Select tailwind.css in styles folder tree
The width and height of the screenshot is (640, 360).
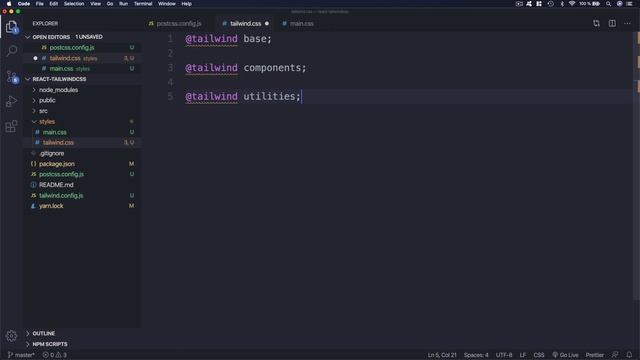pyautogui.click(x=83, y=142)
